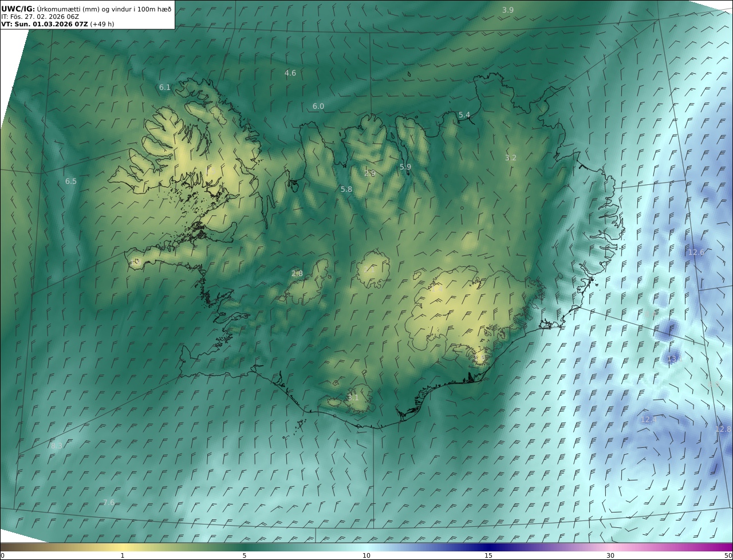733x560 pixels.
Task: Click the 13.1 value label
Action: point(675,358)
